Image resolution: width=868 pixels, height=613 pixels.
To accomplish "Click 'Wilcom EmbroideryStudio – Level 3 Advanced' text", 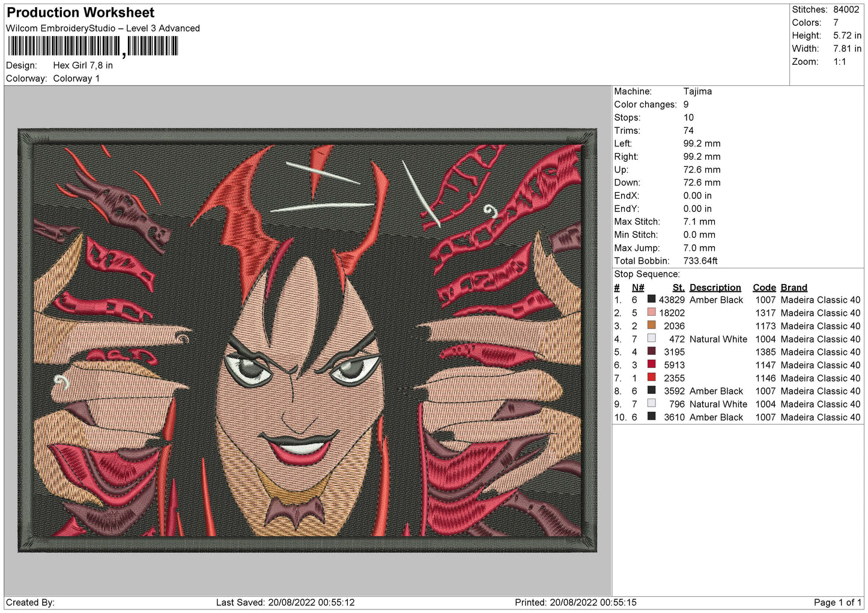I will pyautogui.click(x=103, y=28).
